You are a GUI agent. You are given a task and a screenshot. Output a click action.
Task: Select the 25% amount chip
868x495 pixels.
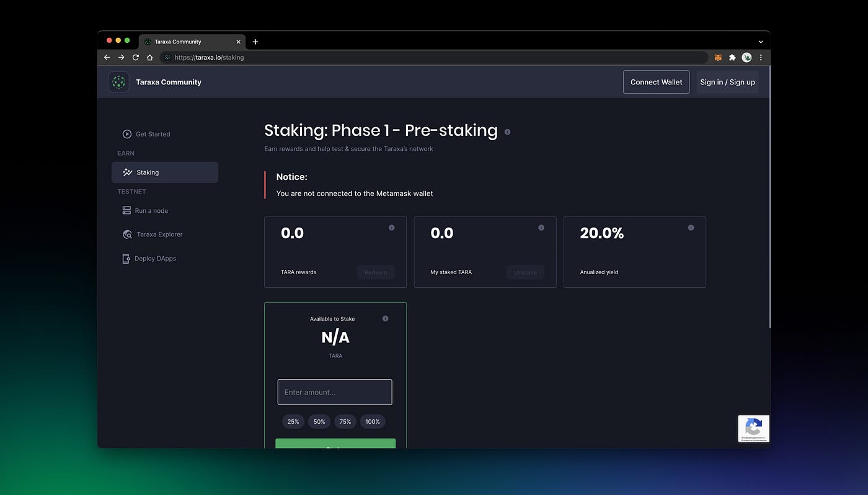click(293, 422)
